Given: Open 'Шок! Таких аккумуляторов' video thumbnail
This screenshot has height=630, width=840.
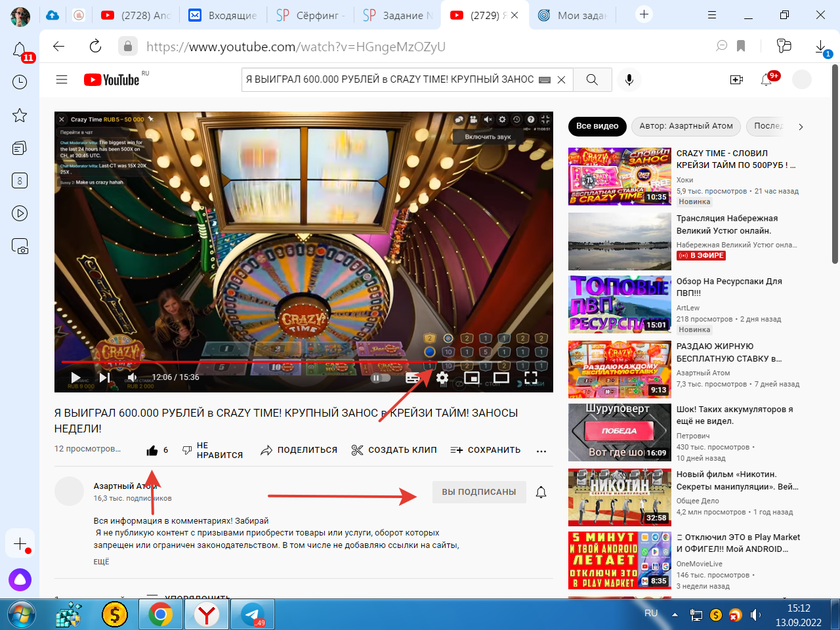Looking at the screenshot, I should click(619, 432).
